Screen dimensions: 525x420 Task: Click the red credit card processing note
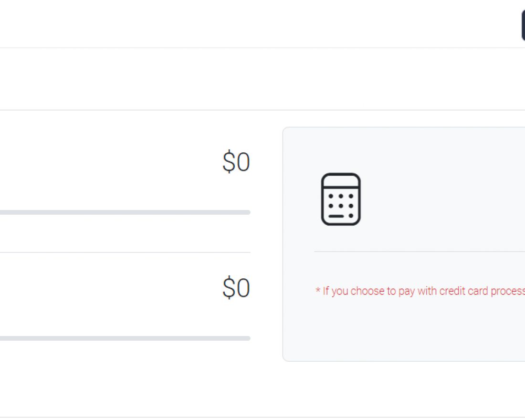(420, 291)
